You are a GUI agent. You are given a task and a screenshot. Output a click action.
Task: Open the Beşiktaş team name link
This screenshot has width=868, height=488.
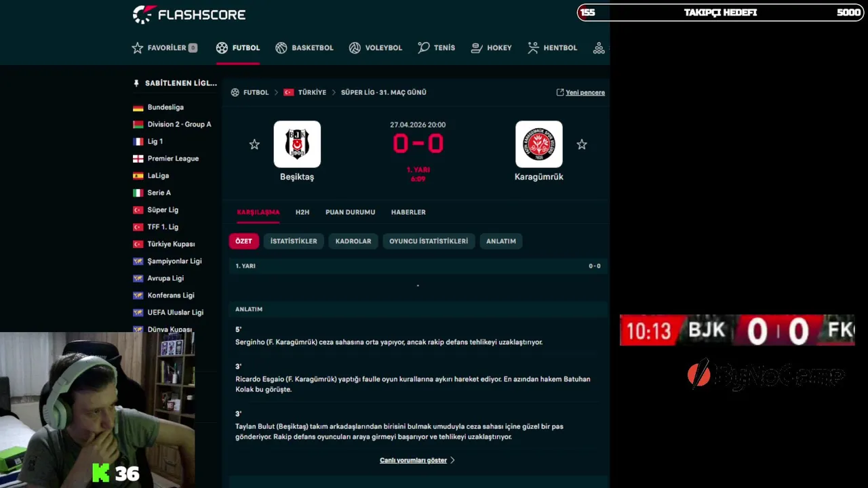point(297,177)
